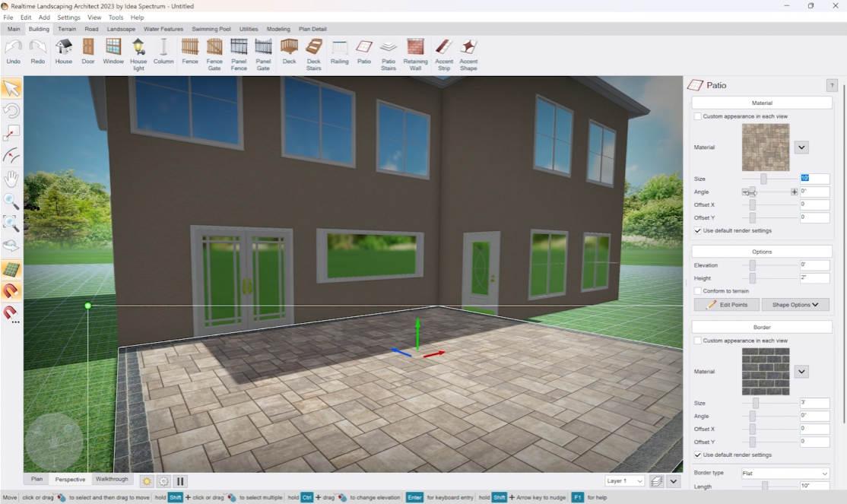Screen dimensions: 847x504
Task: Select the Patio tool in the ribbon
Action: (364, 52)
